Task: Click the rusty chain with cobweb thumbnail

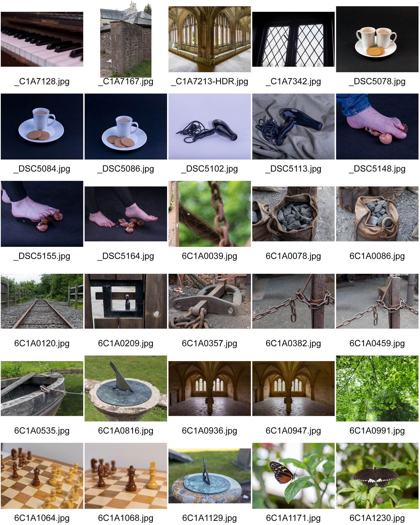Action: (x=209, y=214)
